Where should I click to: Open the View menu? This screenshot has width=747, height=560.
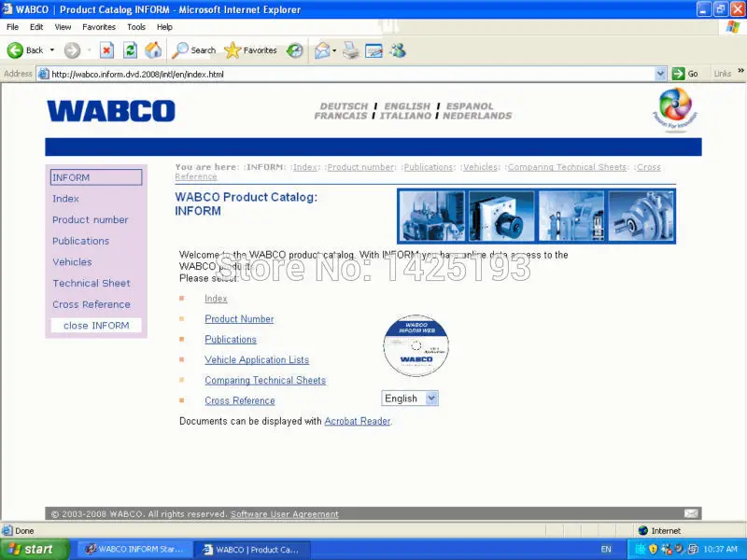click(x=63, y=27)
